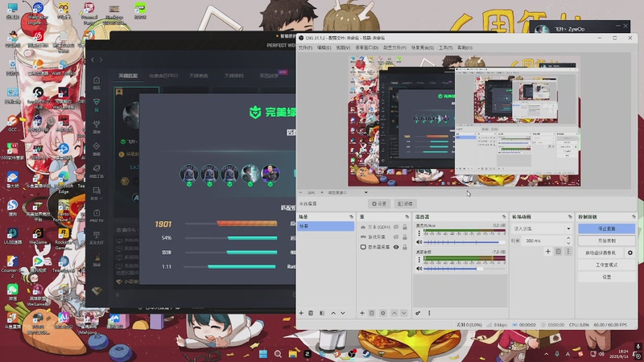Click 启动虚拟摄像机 button
The width and height of the screenshot is (644, 362).
tap(601, 253)
